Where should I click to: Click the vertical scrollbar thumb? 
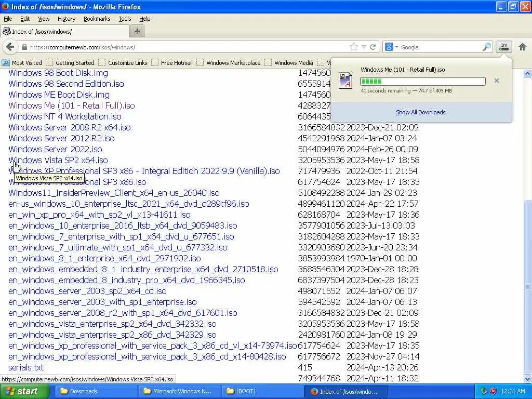tap(527, 287)
